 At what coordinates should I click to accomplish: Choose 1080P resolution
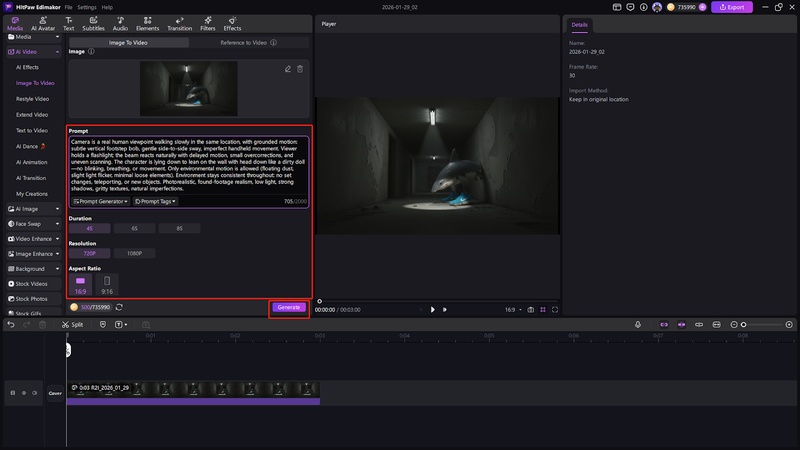click(134, 254)
